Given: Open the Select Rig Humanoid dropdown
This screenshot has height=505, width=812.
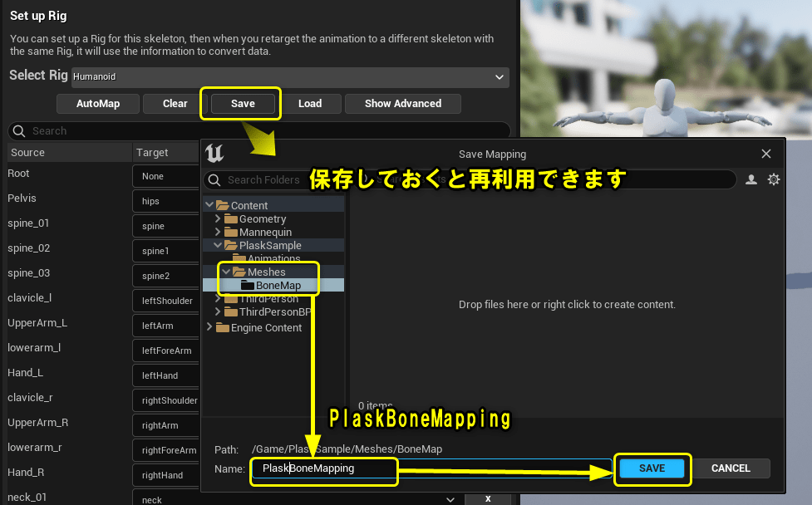Looking at the screenshot, I should [x=290, y=77].
